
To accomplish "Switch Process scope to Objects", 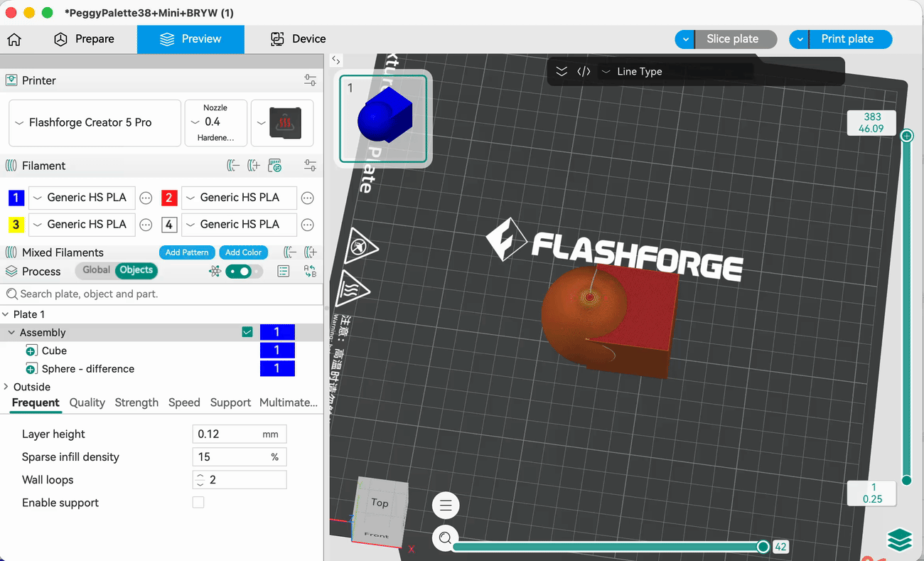I will (136, 270).
